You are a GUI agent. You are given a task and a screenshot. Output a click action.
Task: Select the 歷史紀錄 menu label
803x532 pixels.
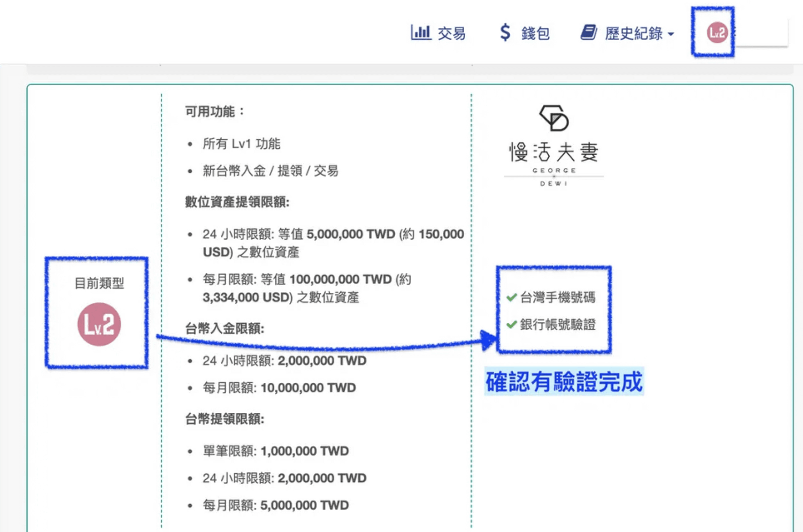pos(634,33)
